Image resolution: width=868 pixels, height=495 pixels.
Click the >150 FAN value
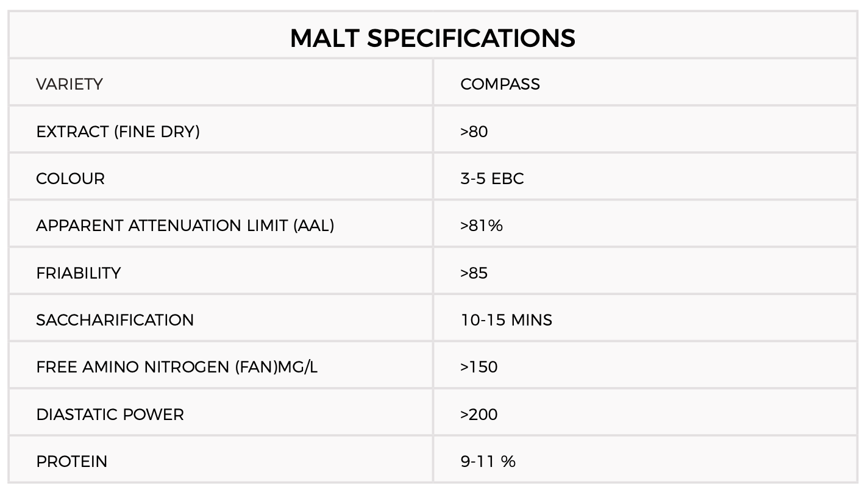(479, 367)
